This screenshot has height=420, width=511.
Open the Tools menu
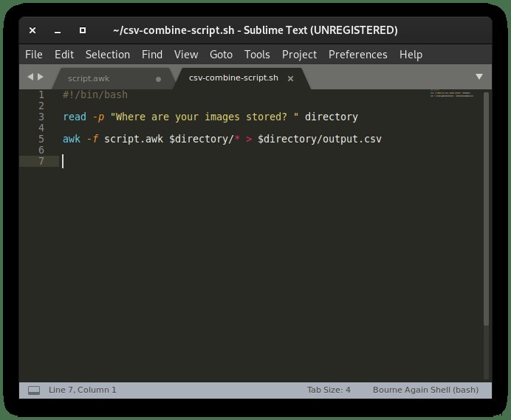(257, 55)
